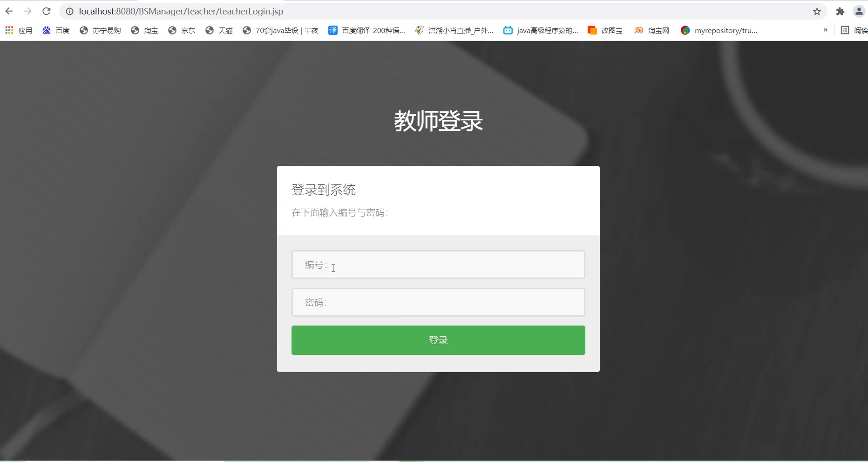
Task: Open the 改图宝 bookmark
Action: coord(605,30)
